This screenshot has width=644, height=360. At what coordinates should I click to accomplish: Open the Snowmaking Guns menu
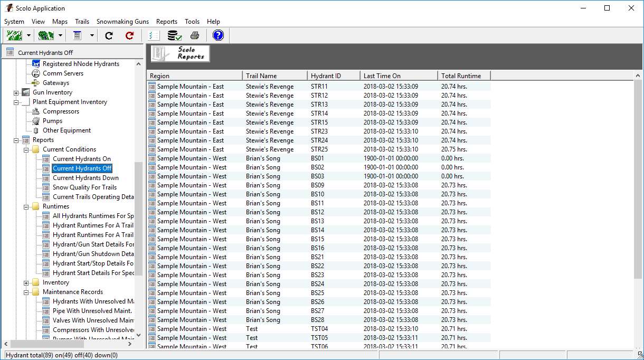122,22
